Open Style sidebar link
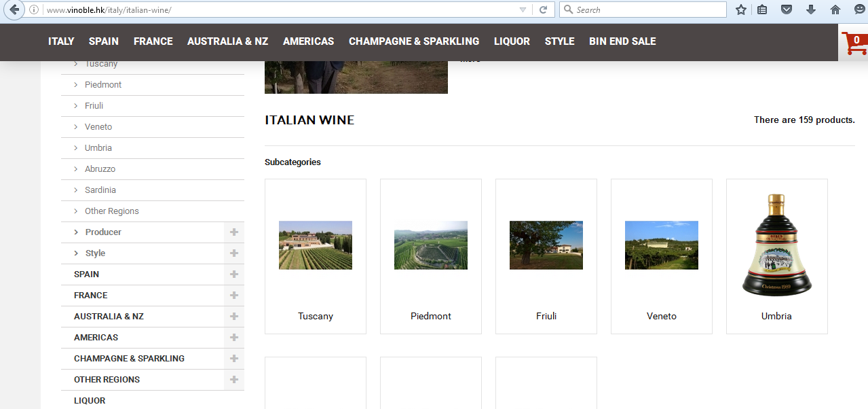Viewport: 868px width, 409px height. [x=95, y=253]
